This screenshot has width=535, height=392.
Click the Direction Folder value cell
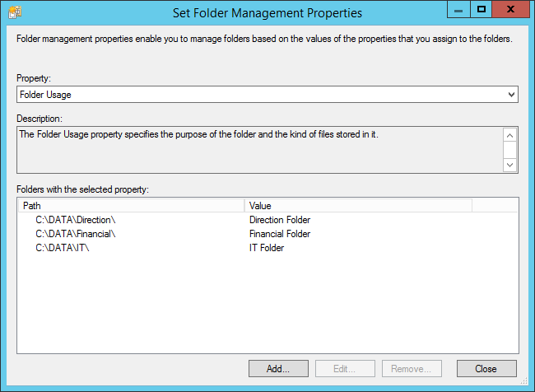tap(280, 220)
